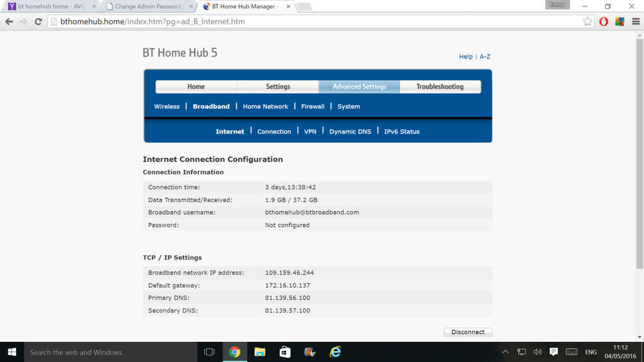Select the Broadband section link
The image size is (644, 362).
pyautogui.click(x=211, y=106)
